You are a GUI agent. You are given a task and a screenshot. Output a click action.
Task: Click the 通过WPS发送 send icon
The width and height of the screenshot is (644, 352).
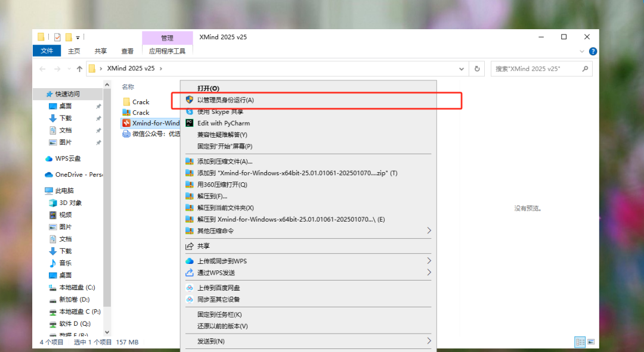pos(190,272)
